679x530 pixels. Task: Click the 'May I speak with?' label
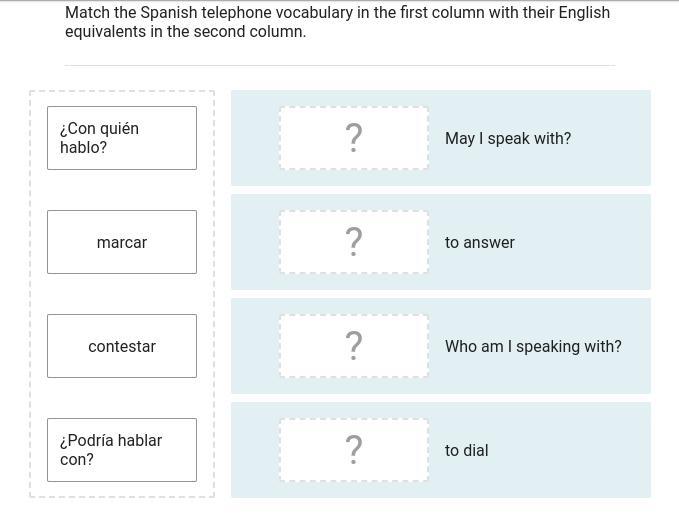508,138
